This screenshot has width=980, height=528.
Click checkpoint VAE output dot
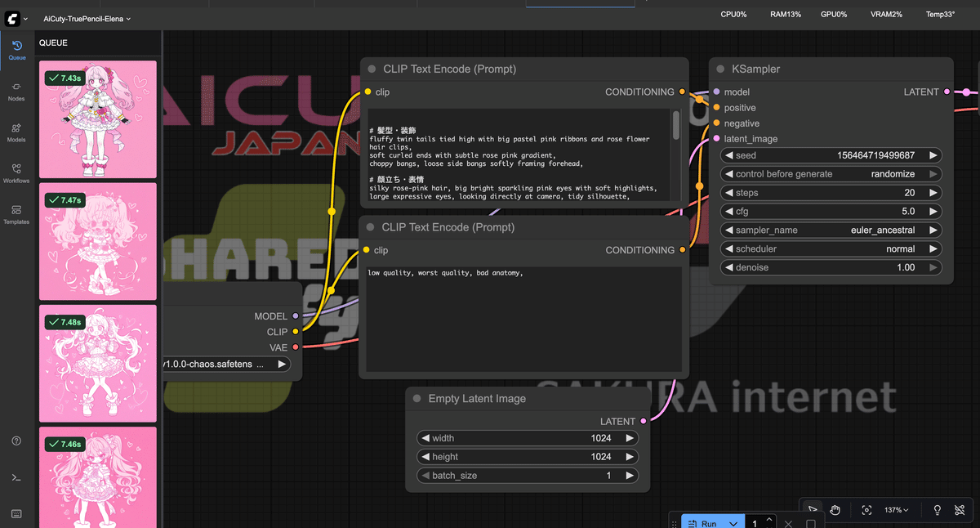coord(296,347)
